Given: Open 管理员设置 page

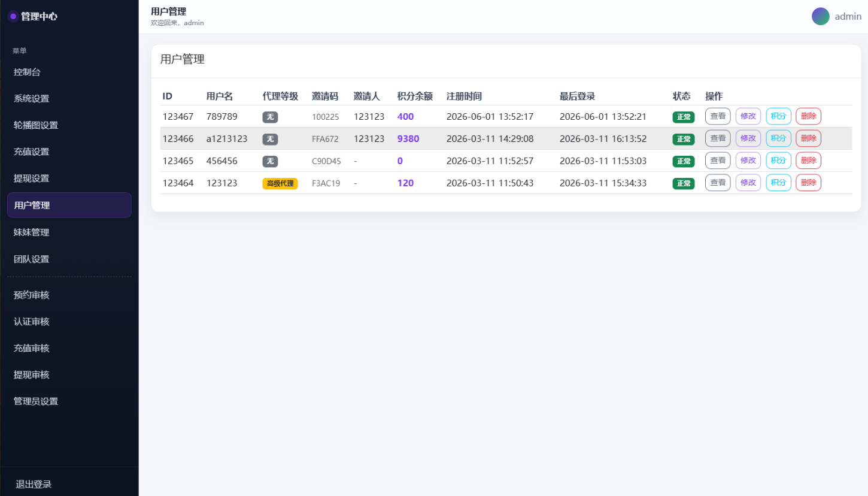Looking at the screenshot, I should tap(69, 401).
